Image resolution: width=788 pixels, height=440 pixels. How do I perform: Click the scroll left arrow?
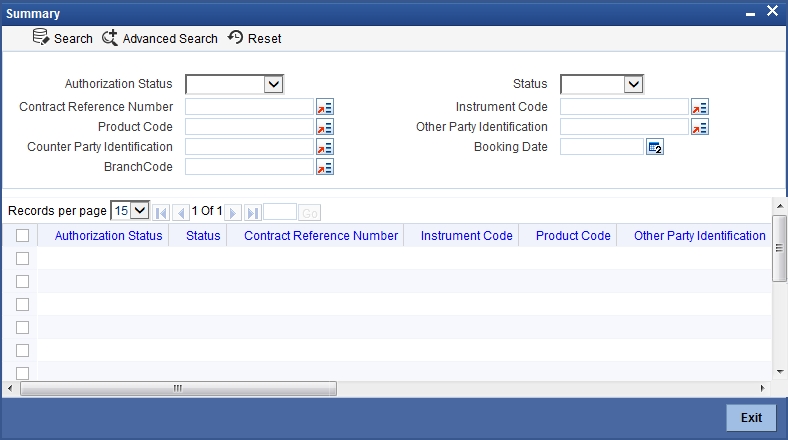click(x=10, y=388)
